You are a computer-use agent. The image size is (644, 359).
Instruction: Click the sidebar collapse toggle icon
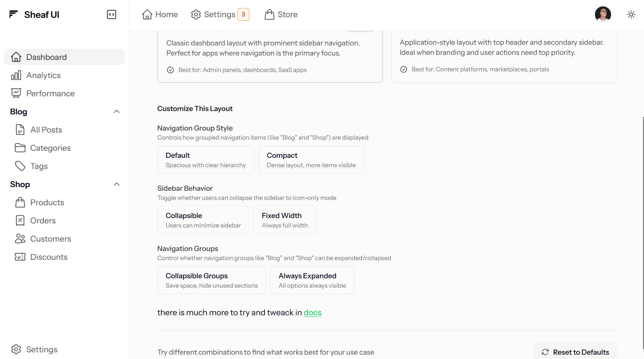pos(112,14)
